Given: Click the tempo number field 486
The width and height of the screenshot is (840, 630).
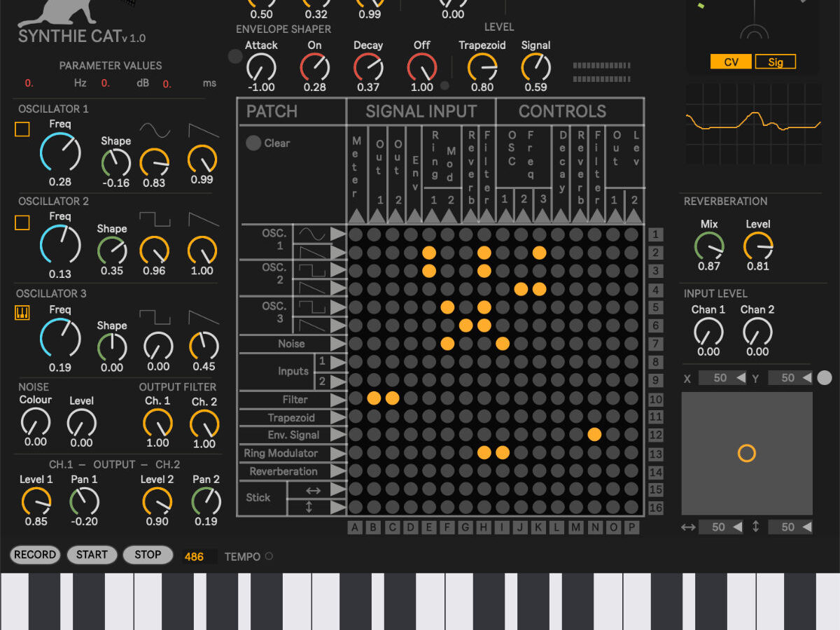Looking at the screenshot, I should click(195, 556).
